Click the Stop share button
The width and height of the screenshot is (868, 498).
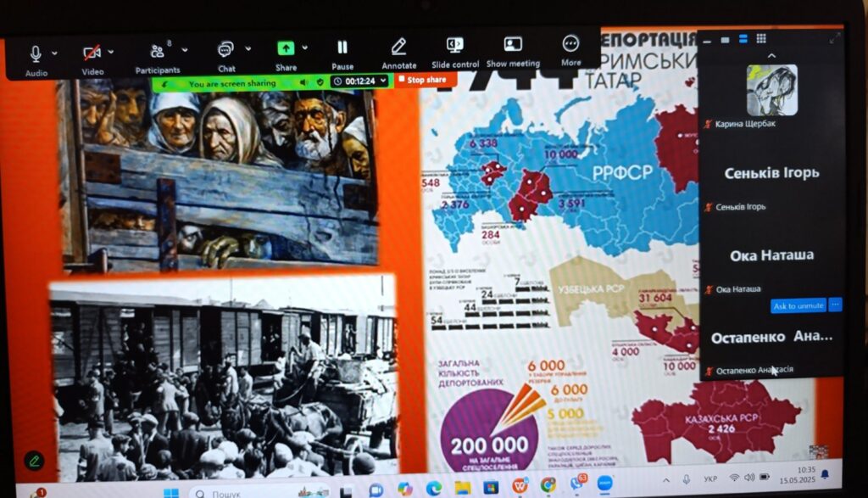422,80
